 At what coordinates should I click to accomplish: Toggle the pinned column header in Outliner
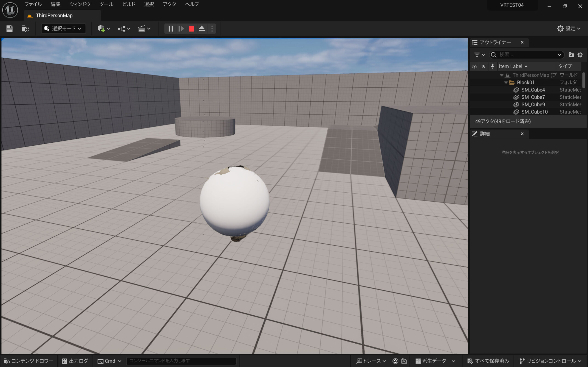point(492,66)
